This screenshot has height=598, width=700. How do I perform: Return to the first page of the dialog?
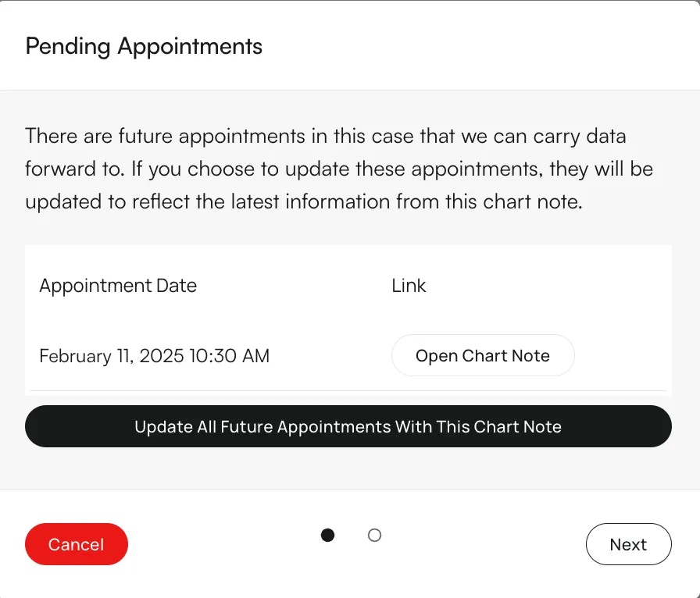pos(327,536)
